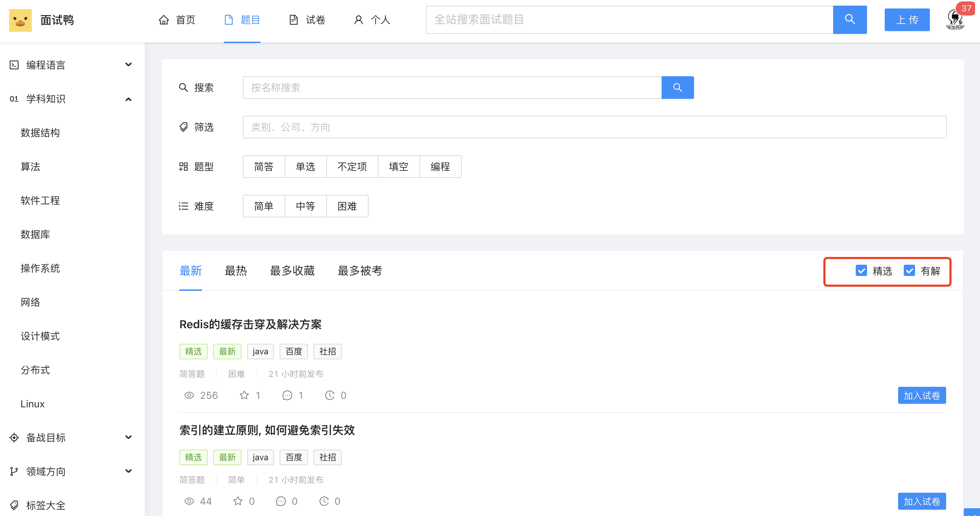Select the 困难 difficulty option

(x=347, y=206)
